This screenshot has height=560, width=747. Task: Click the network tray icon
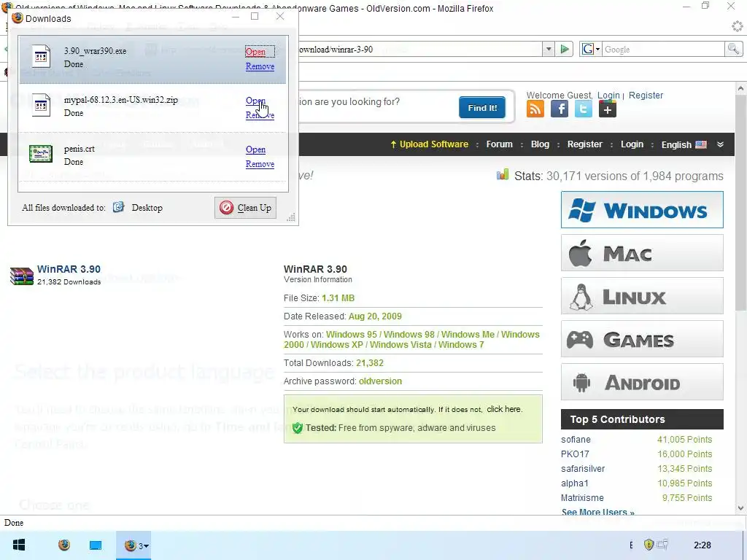click(662, 545)
